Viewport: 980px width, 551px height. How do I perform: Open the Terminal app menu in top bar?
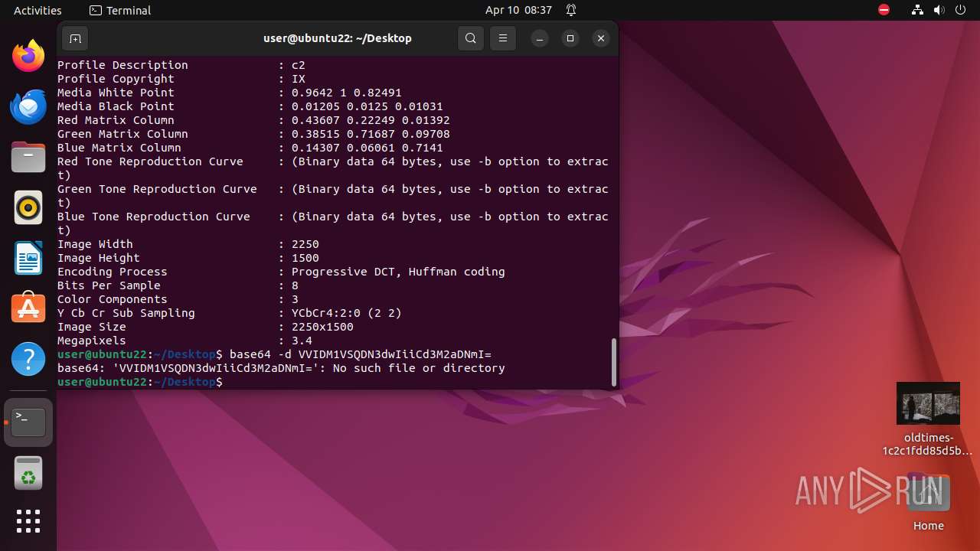pos(120,11)
